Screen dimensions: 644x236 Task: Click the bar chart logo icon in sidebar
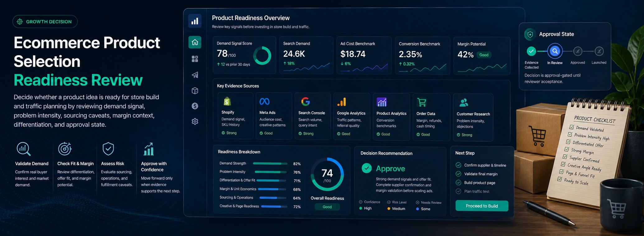click(x=195, y=21)
